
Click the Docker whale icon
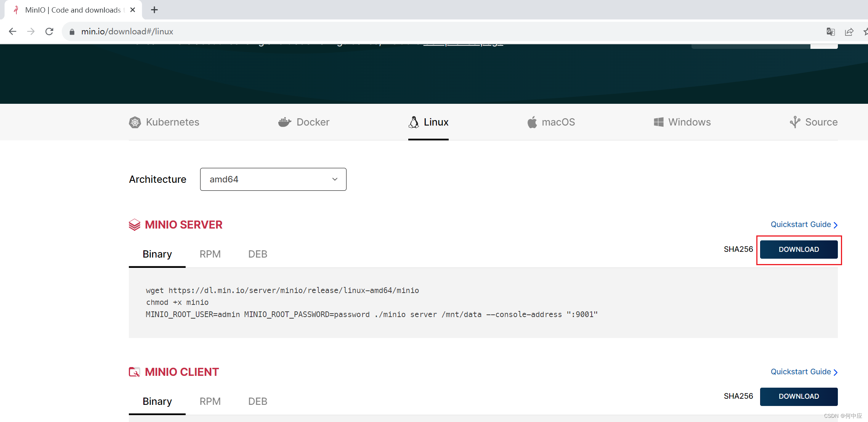tap(285, 122)
